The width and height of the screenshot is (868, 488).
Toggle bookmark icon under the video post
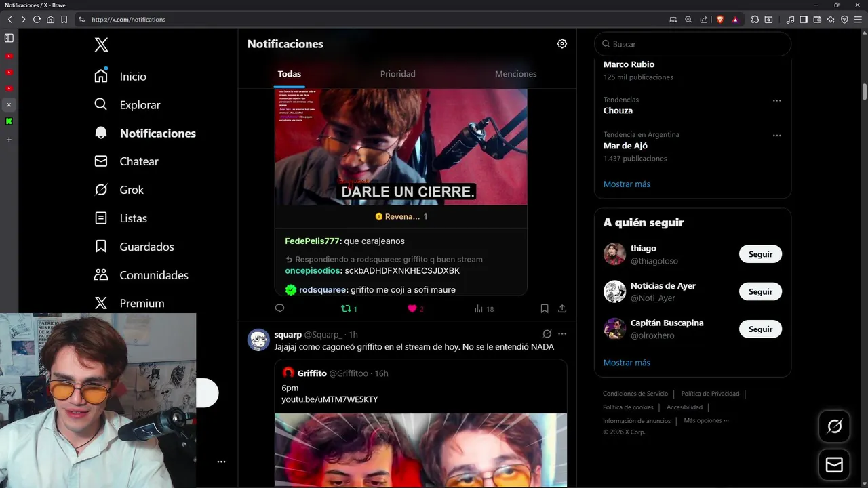click(545, 308)
